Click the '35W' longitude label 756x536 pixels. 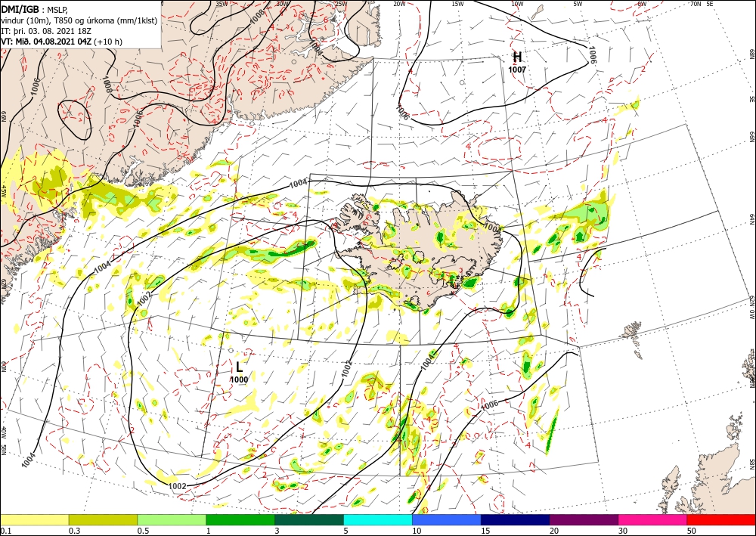pos(222,4)
